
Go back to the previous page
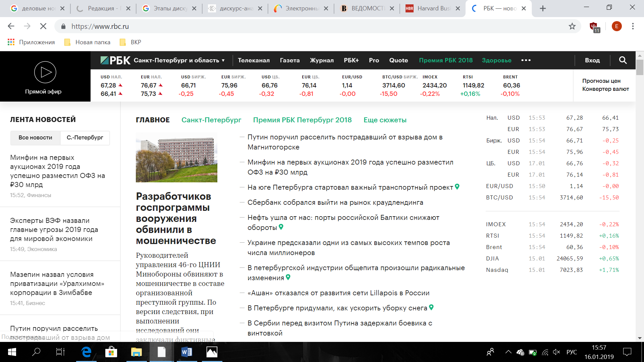[11, 26]
